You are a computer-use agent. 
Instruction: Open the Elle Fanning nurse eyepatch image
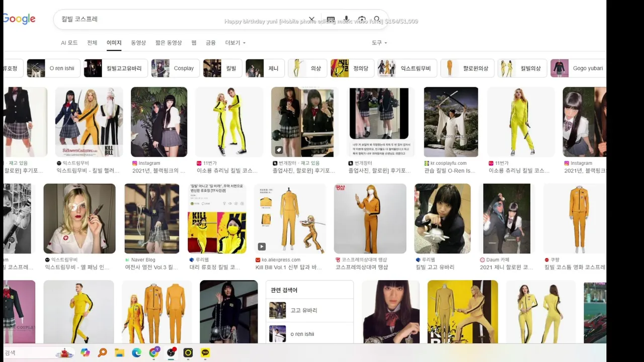[79, 218]
